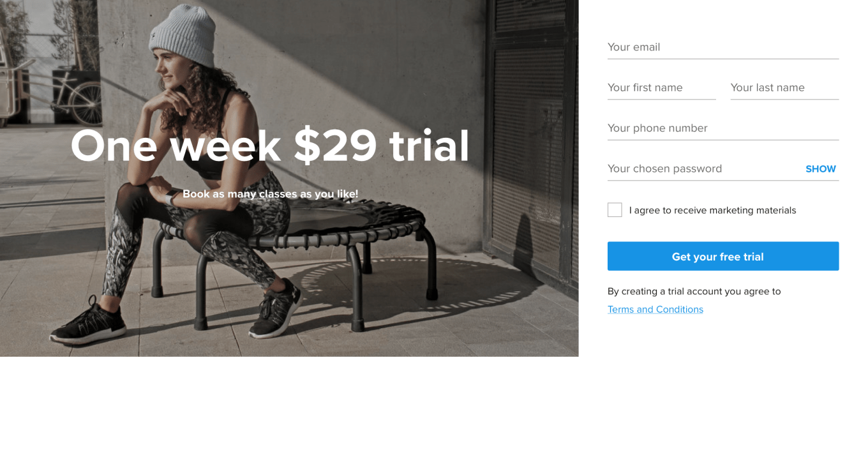Click the Your email input field

point(722,47)
